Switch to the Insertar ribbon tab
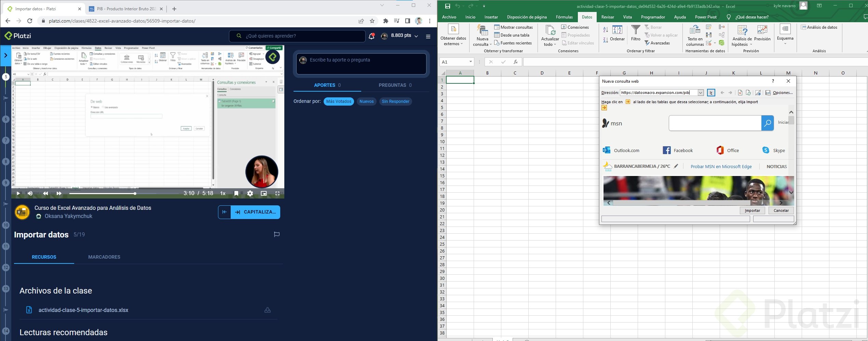This screenshot has height=341, width=868. [491, 17]
